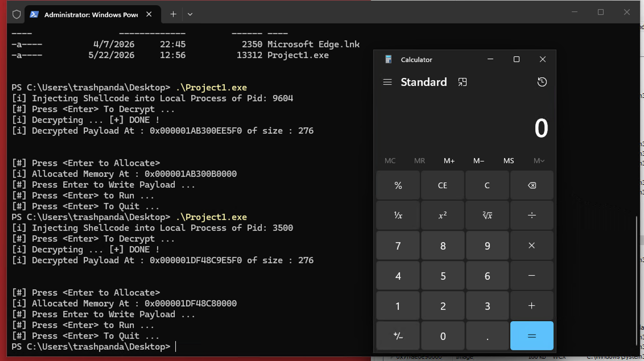
Task: Click digit 9 on Calculator
Action: pyautogui.click(x=487, y=246)
